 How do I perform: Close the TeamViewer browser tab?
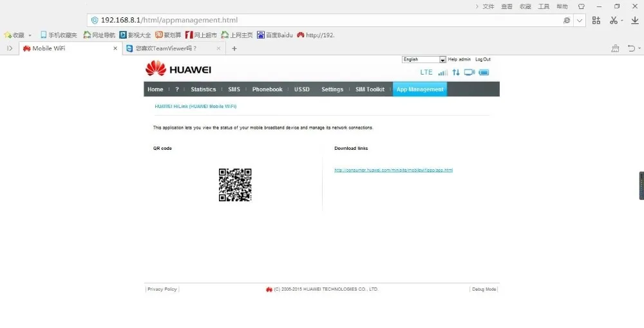[218, 48]
